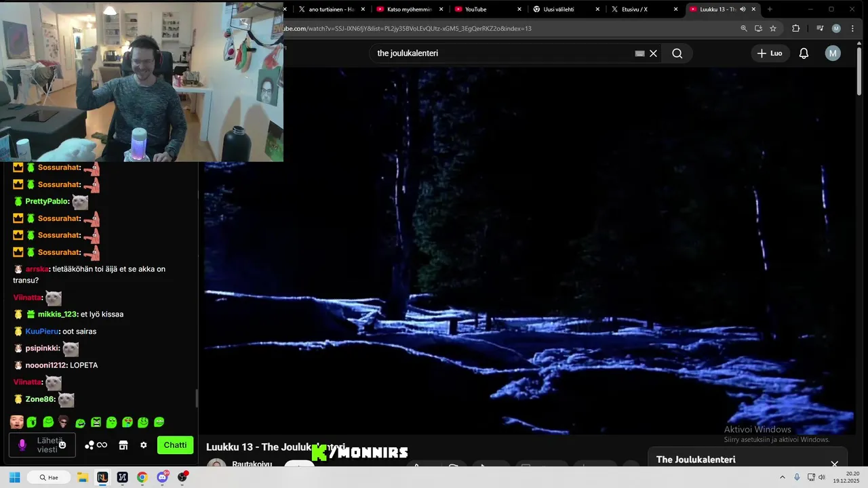Pick the heart-eyes green emote

point(127,422)
